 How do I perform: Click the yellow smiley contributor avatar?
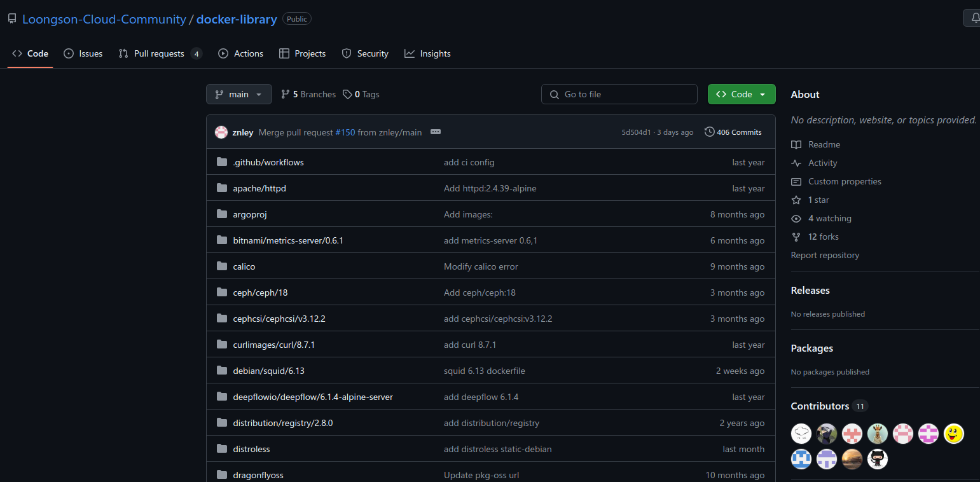click(x=954, y=434)
